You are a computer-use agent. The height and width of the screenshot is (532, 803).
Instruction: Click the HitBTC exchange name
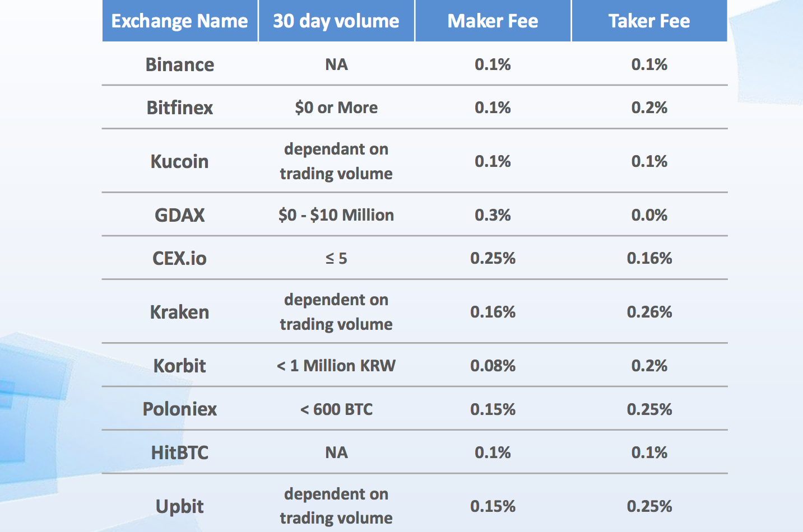[x=179, y=452]
